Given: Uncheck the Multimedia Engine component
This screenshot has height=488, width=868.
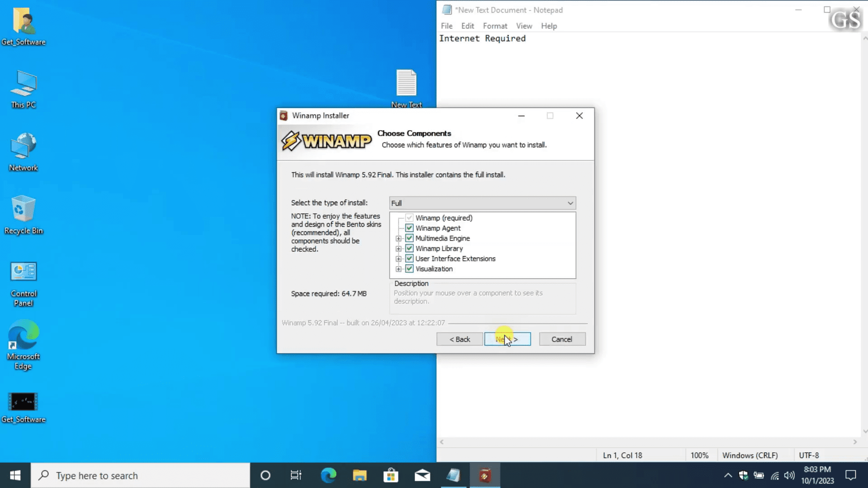Looking at the screenshot, I should (x=409, y=238).
